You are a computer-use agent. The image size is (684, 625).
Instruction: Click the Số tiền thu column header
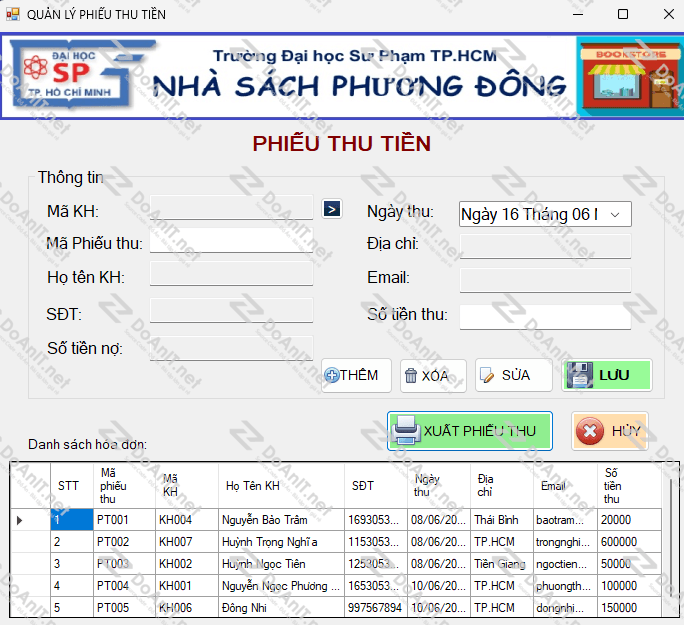pos(629,485)
